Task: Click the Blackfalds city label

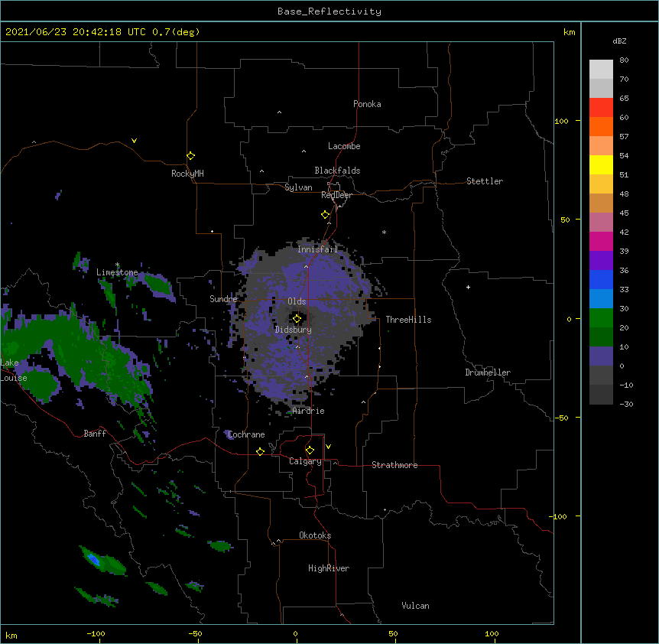Action: [x=337, y=171]
